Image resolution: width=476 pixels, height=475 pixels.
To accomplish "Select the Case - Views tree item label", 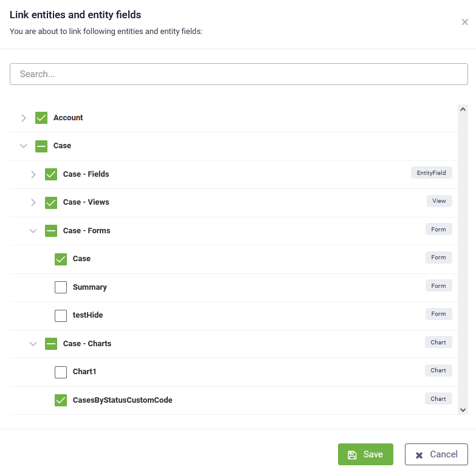I will pyautogui.click(x=86, y=202).
